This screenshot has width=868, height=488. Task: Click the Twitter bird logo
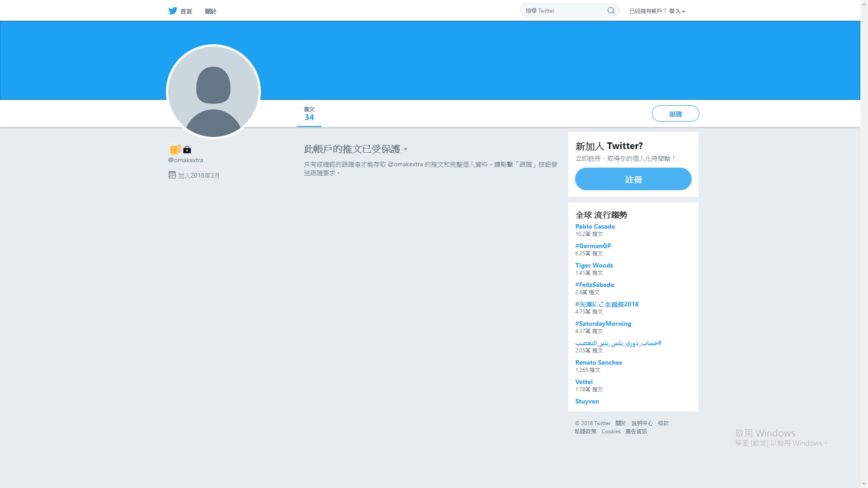tap(173, 11)
